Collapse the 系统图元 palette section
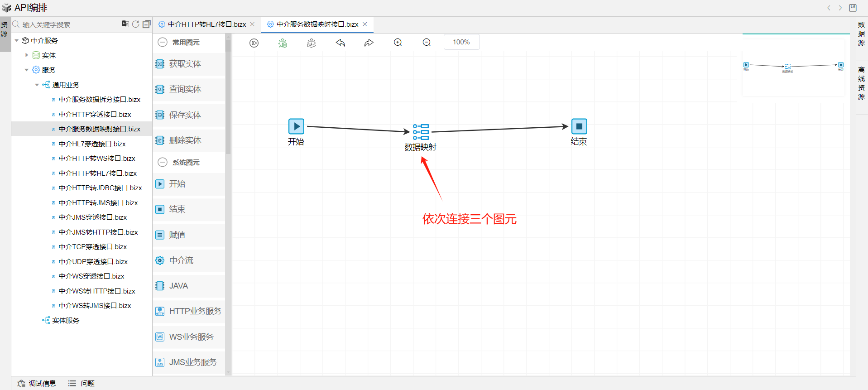Viewport: 868px width, 390px height. [163, 162]
